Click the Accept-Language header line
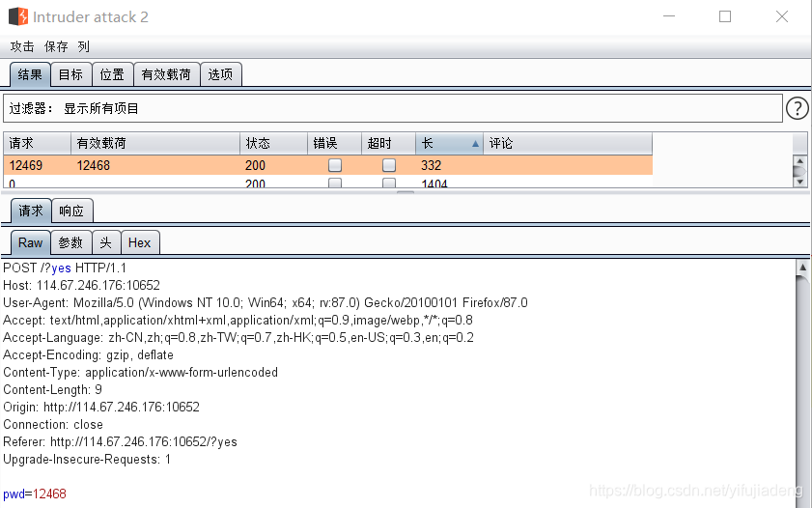This screenshot has height=508, width=812. pos(238,338)
